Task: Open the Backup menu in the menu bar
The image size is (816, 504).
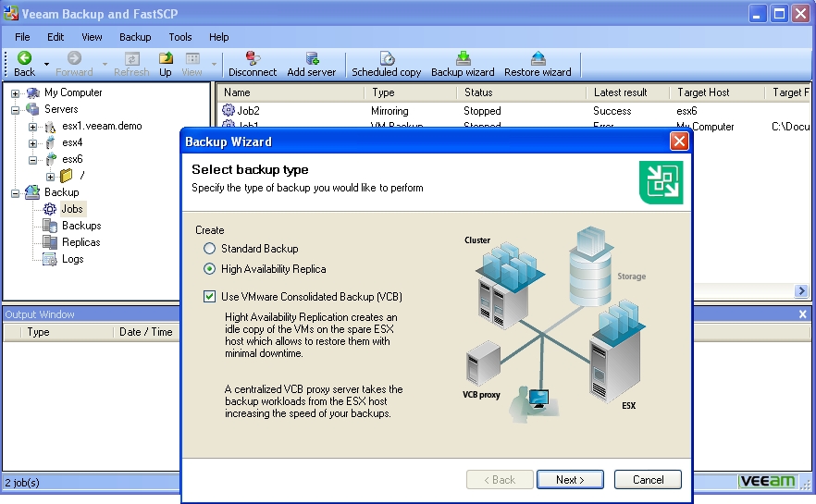Action: (x=135, y=37)
